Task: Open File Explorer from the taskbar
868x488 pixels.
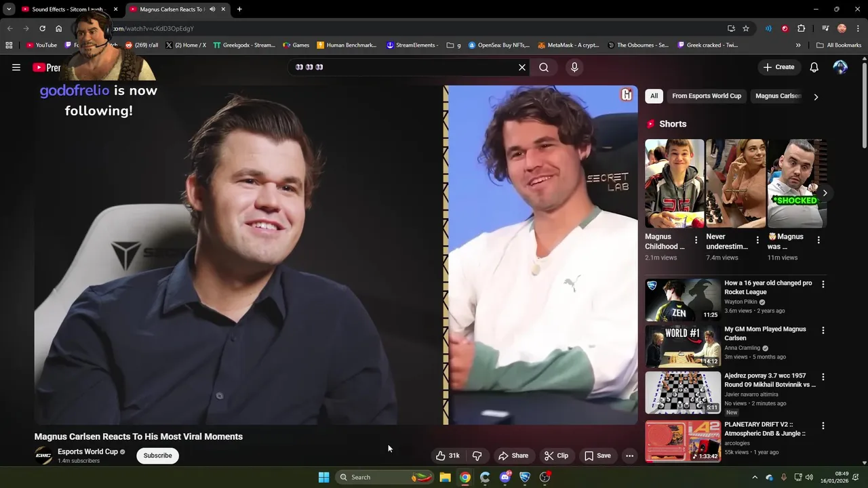Action: (445, 477)
